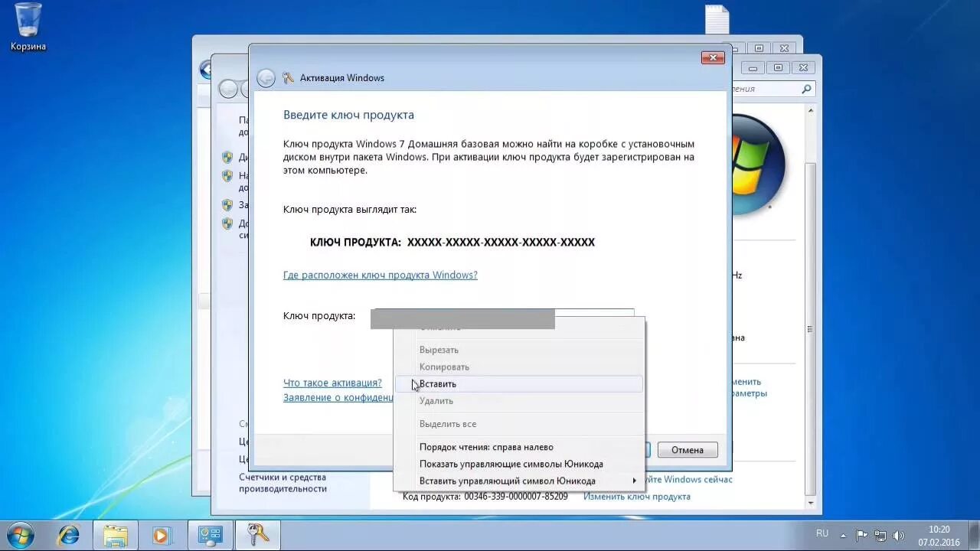Open the RU language indicator
Viewport: 980px width, 551px height.
click(x=822, y=533)
